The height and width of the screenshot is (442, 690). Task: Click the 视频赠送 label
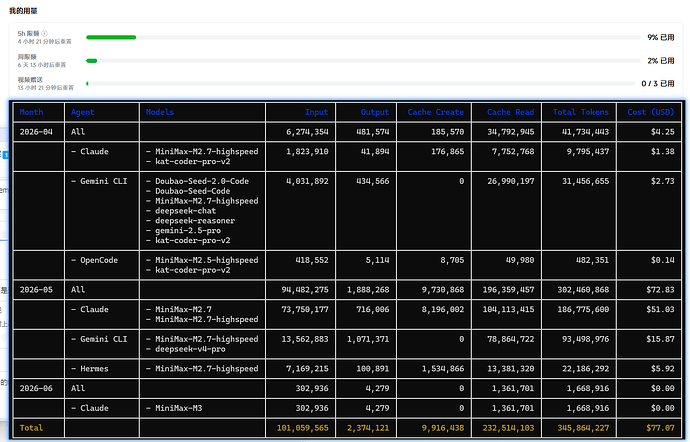click(x=30, y=80)
